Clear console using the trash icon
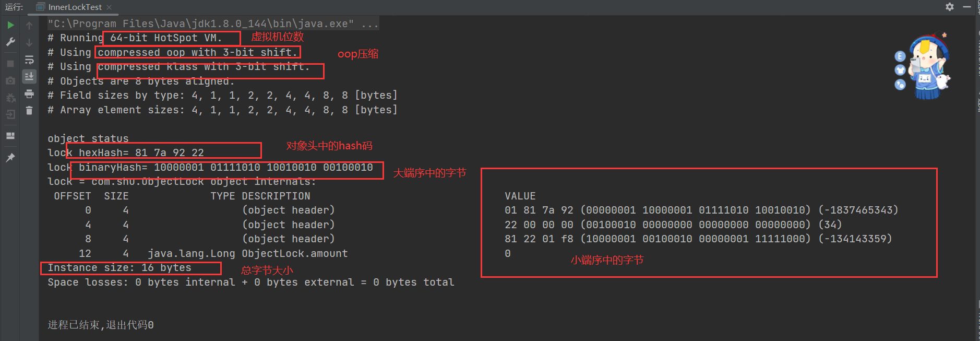 click(29, 110)
